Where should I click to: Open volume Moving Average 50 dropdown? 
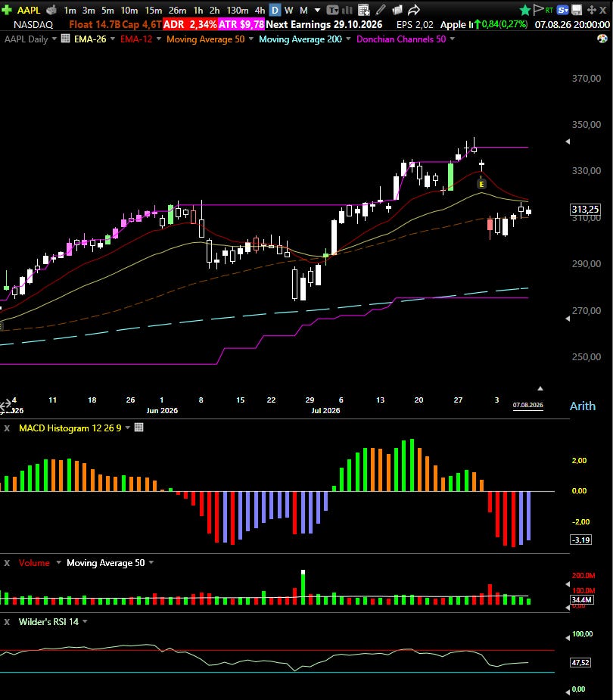pos(151,562)
